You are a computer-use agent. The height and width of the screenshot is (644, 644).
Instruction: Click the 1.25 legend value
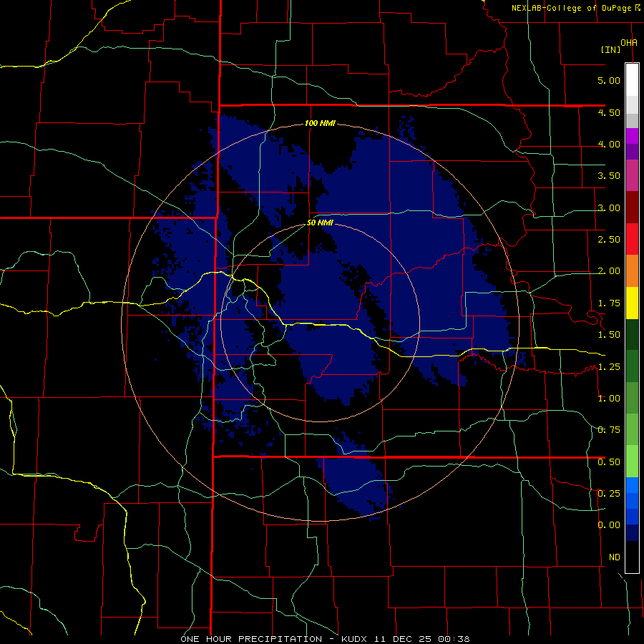pos(609,366)
